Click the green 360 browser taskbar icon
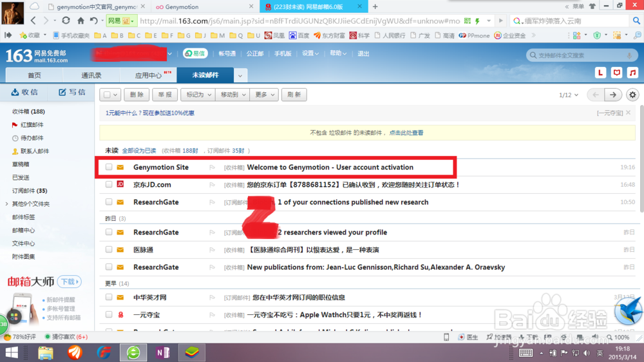 tap(133, 352)
